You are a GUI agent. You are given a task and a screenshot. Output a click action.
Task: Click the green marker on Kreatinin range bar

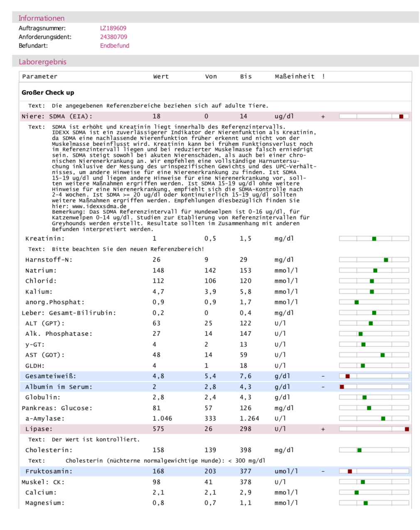coord(374,239)
